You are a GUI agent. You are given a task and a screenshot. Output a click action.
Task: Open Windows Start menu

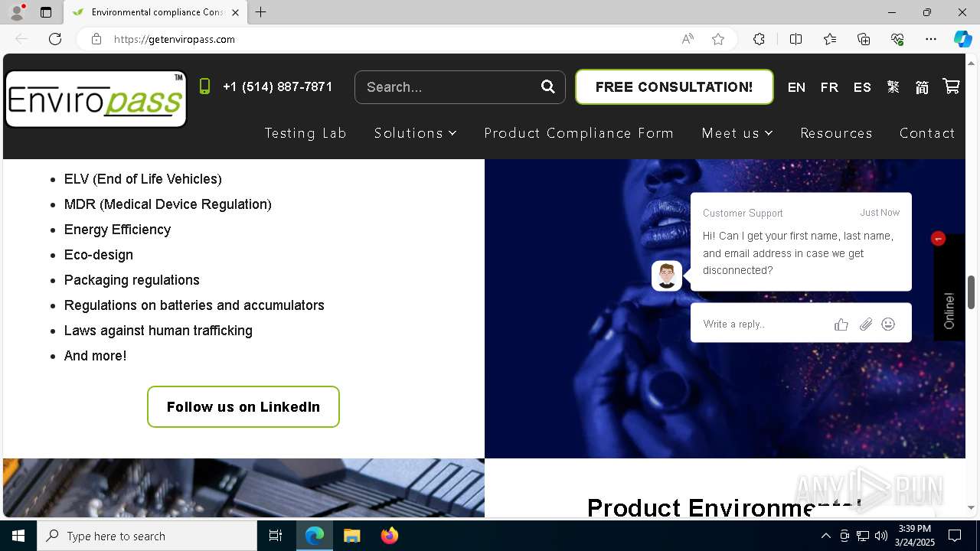pos(18,536)
